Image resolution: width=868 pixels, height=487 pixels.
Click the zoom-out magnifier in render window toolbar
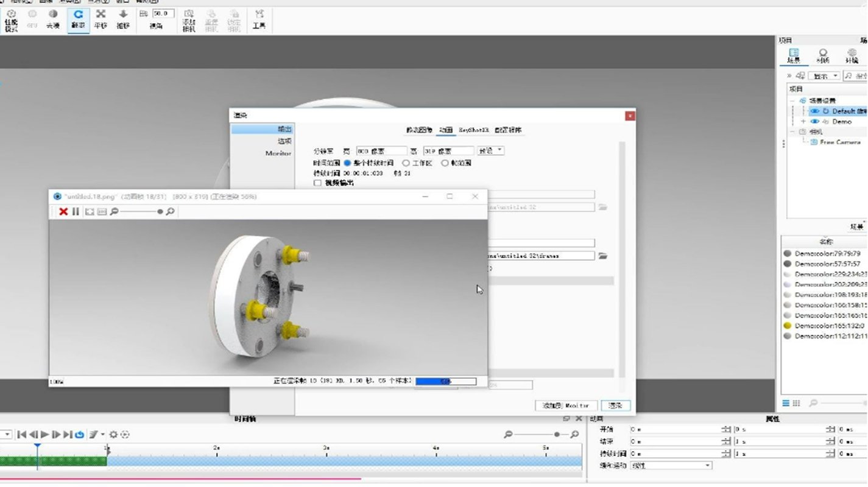click(x=114, y=211)
